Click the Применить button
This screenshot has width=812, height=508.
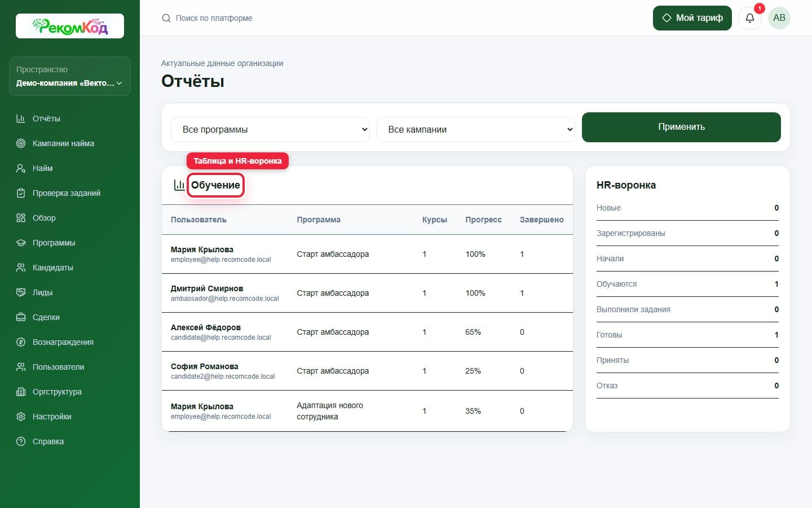coord(681,127)
